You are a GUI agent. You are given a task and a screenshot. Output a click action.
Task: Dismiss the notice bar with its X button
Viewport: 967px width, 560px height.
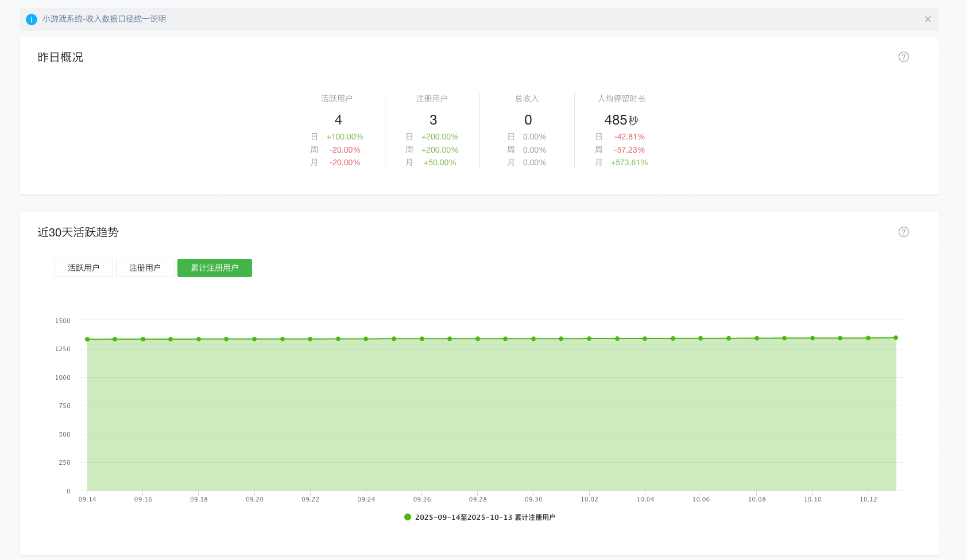[928, 19]
